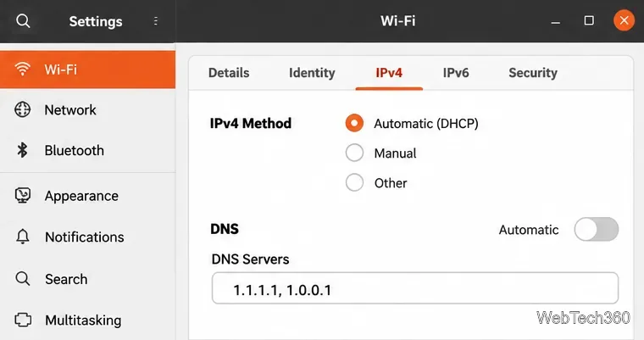Close the Wi-Fi settings window

624,20
